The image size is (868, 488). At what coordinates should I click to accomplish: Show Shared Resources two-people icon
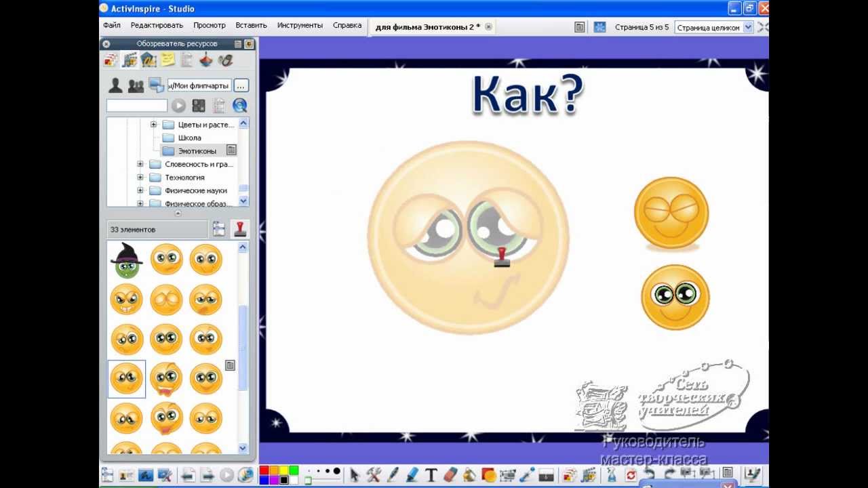coord(136,85)
